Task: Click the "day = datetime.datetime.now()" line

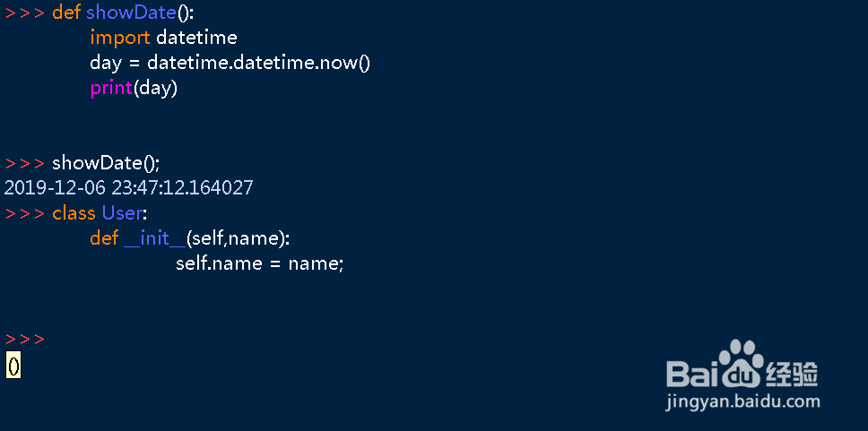Action: 230,64
